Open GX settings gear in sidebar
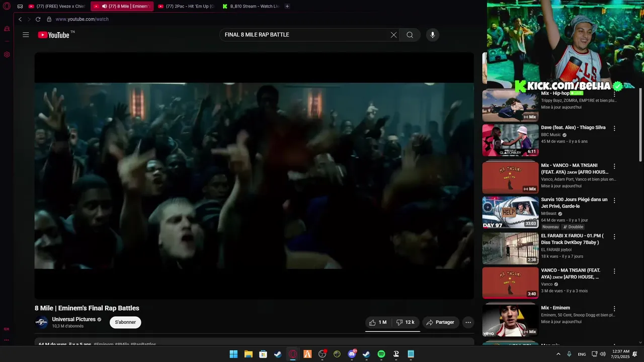This screenshot has height=362, width=644. pos(7,54)
